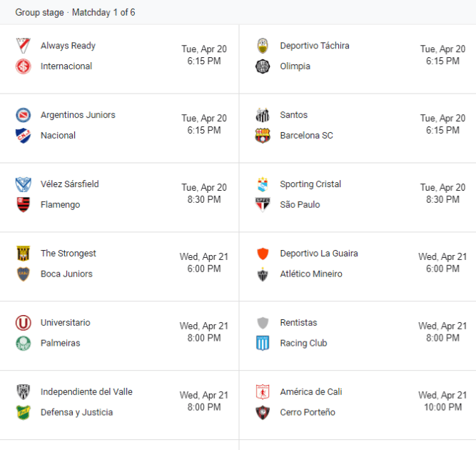Select the Deportivo La Guaira orange shield
Screen dimensions: 476x450
[x=263, y=254]
